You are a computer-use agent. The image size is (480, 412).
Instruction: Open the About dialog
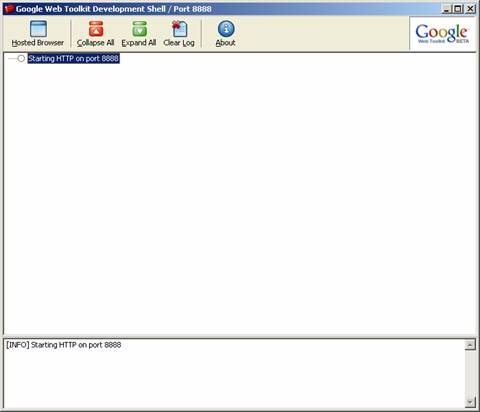click(x=226, y=34)
